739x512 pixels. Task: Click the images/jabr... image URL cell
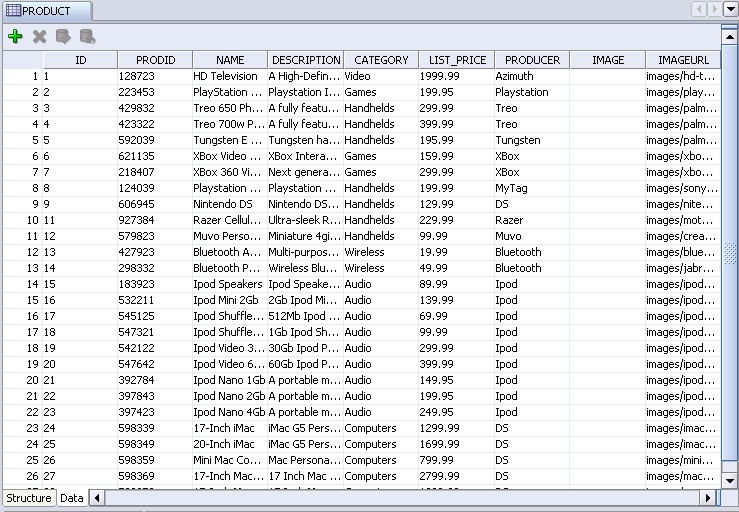pyautogui.click(x=683, y=268)
